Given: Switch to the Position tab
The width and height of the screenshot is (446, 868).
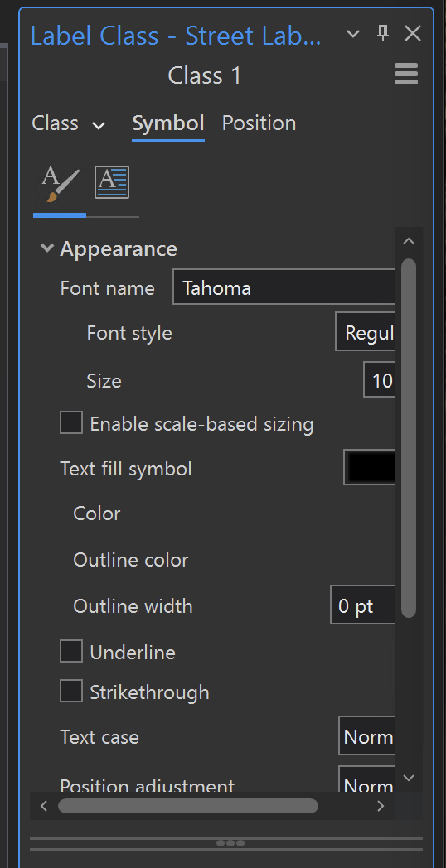Looking at the screenshot, I should click(x=259, y=123).
